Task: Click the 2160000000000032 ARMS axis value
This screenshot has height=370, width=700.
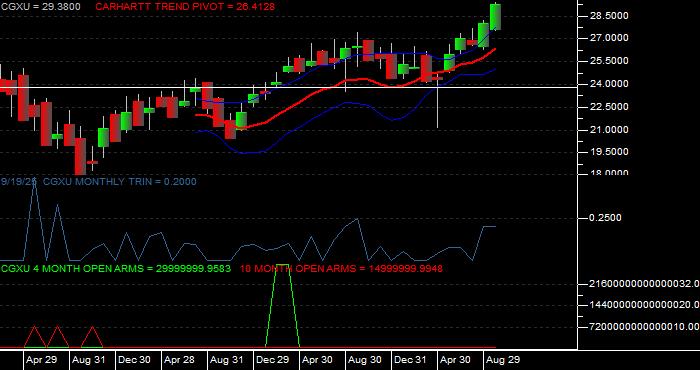Action: click(x=644, y=283)
